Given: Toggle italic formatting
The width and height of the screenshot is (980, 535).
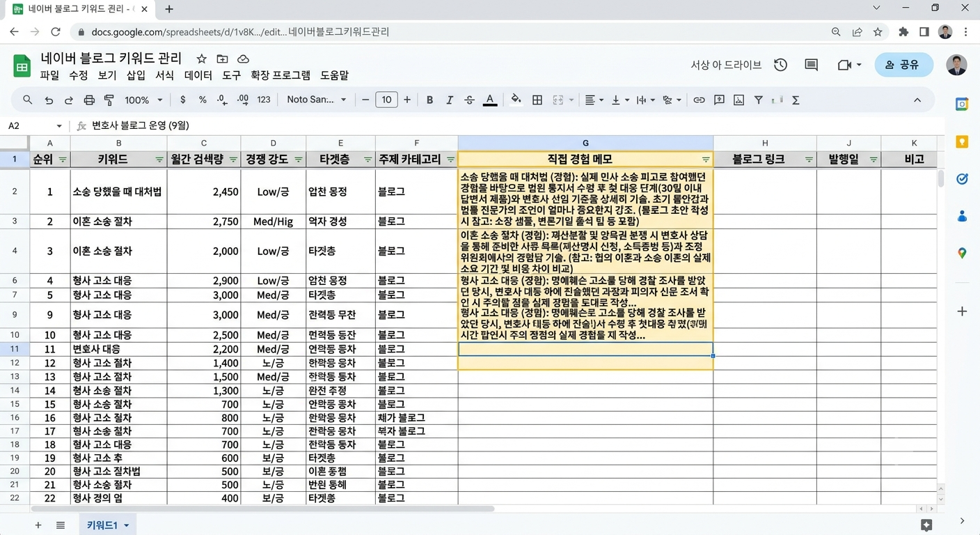Looking at the screenshot, I should point(450,100).
